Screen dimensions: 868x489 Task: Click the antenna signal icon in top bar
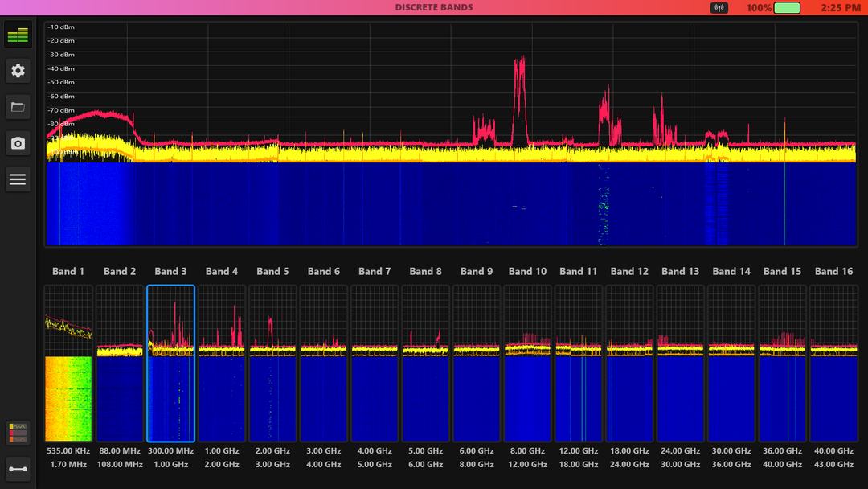coord(719,8)
